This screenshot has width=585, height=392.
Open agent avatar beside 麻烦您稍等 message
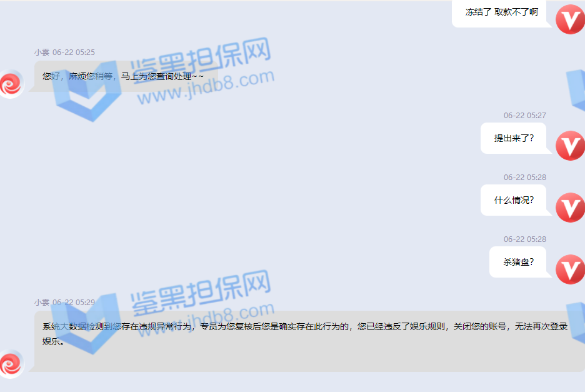11,84
